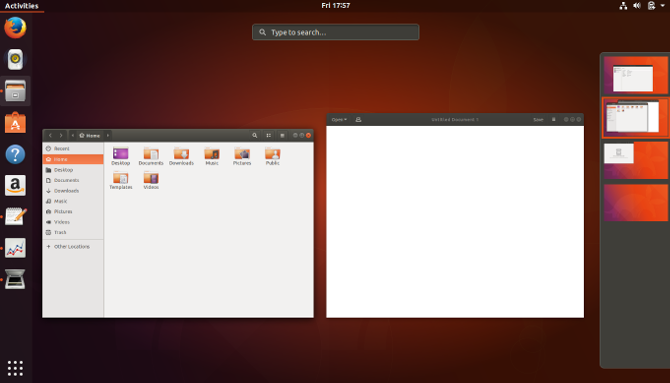Click the volume icon in top bar

point(637,6)
